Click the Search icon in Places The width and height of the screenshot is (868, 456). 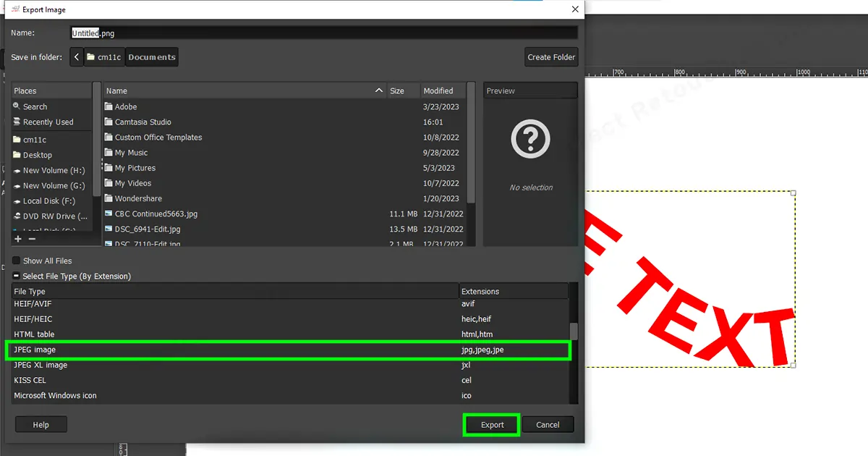(x=17, y=106)
